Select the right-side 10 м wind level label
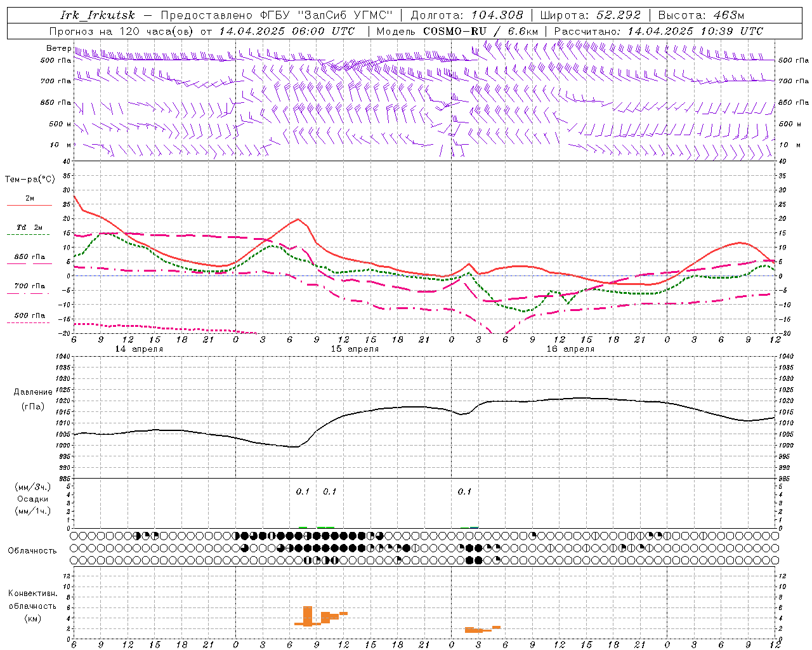The width and height of the screenshot is (812, 650). tap(789, 145)
